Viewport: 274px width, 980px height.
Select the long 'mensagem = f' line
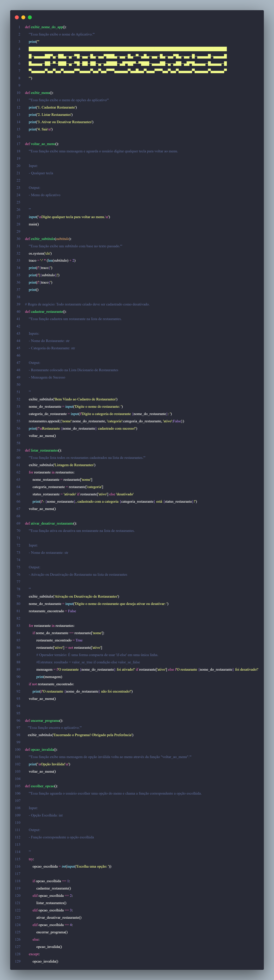(147, 670)
